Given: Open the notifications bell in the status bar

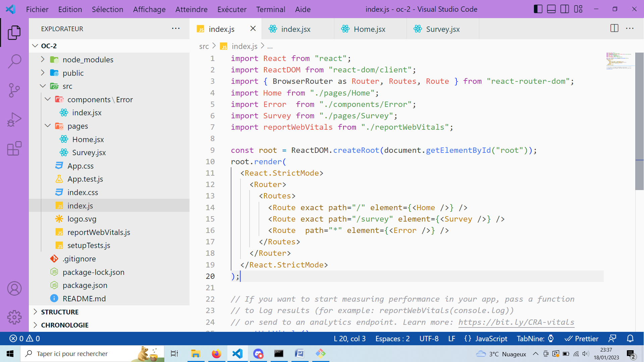Looking at the screenshot, I should point(631,339).
